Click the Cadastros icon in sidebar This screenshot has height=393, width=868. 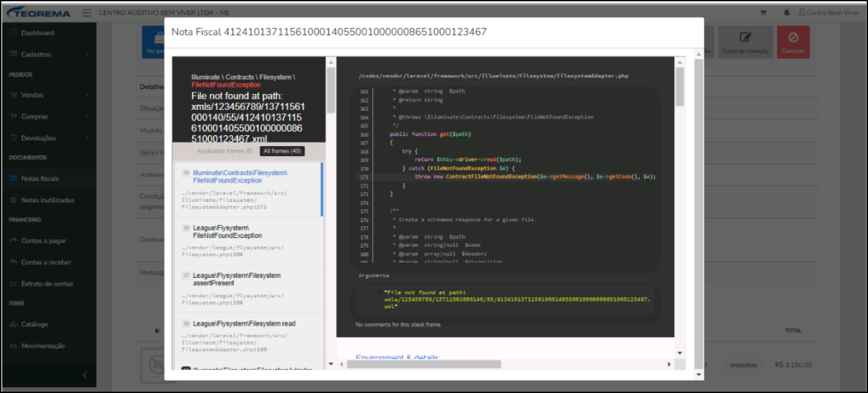coord(14,55)
